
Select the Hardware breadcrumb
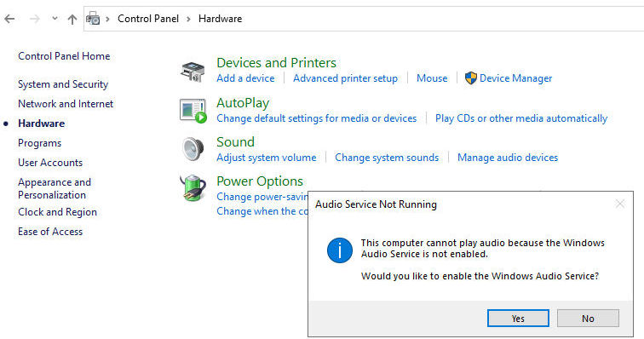coord(220,19)
